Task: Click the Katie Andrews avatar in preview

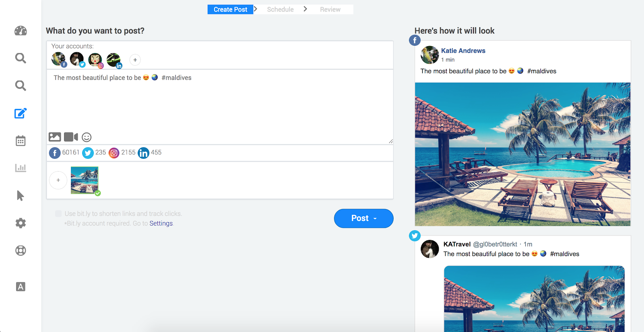Action: 429,55
